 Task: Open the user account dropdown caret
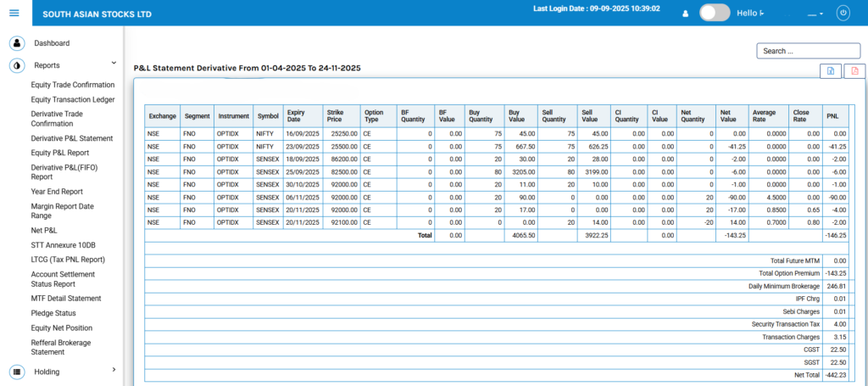[x=821, y=14]
